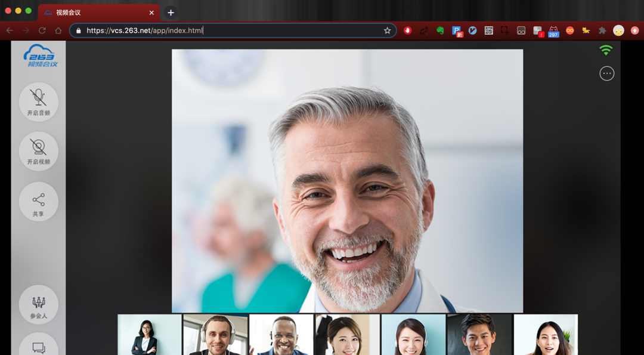Image resolution: width=644 pixels, height=355 pixels.
Task: Open the QR code extension
Action: click(489, 30)
